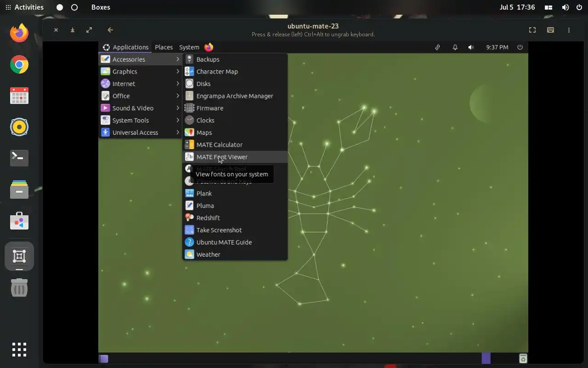Viewport: 588px width, 368px height.
Task: Open the Firmware application
Action: click(x=235, y=108)
